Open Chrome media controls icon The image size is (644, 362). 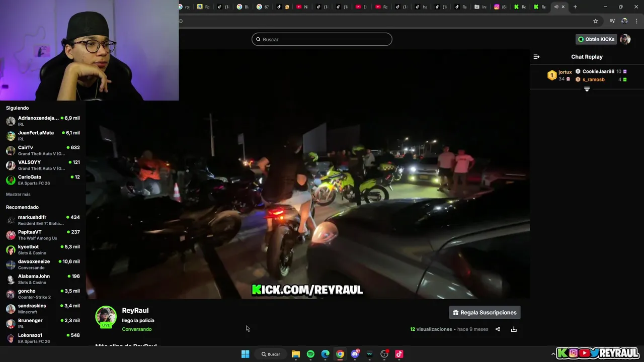[612, 21]
